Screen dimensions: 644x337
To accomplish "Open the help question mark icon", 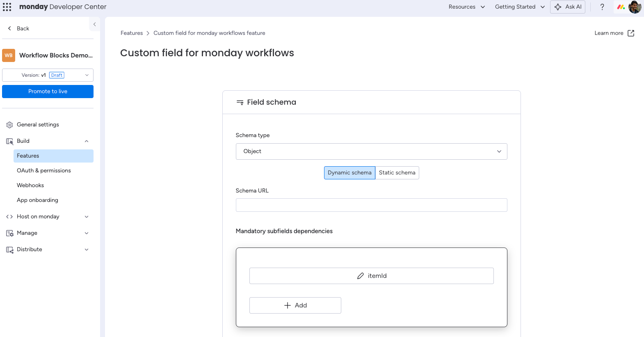I will pos(602,7).
